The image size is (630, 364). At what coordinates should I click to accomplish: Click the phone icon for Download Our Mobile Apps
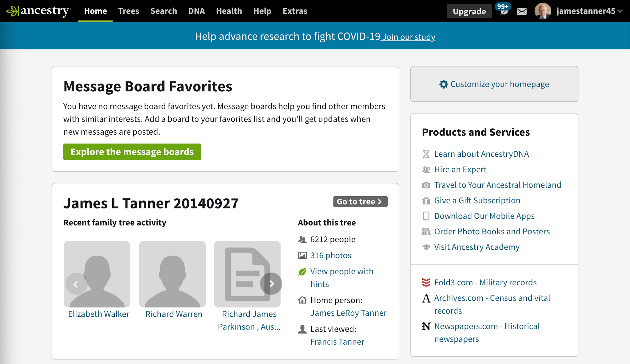point(426,216)
